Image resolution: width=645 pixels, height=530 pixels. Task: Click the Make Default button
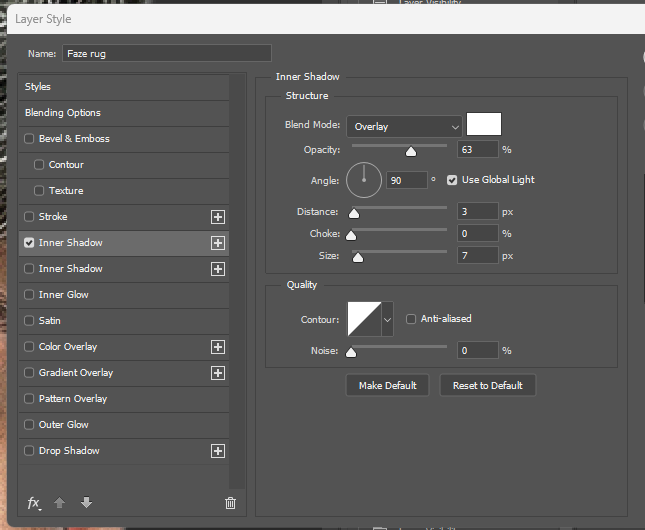coord(387,386)
